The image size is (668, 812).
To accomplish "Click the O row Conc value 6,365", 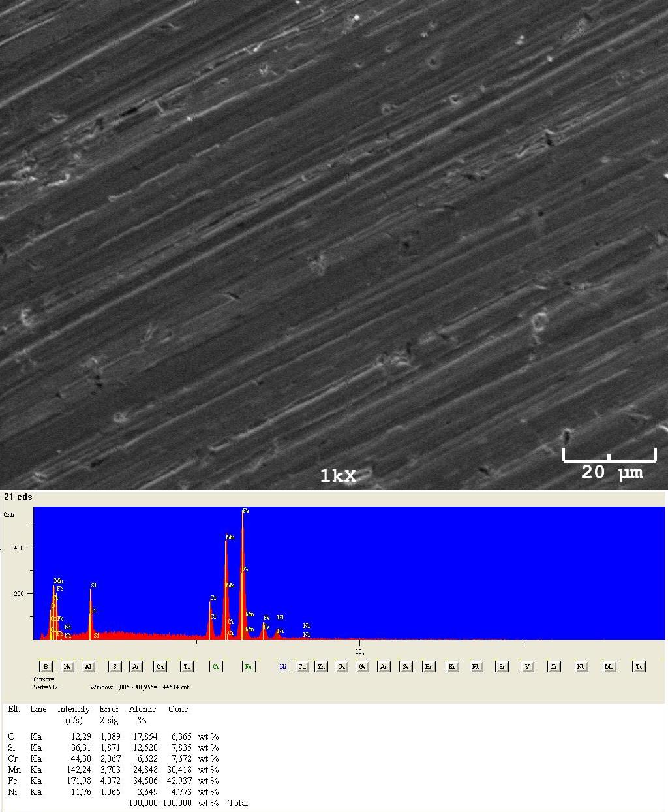I will (x=182, y=736).
